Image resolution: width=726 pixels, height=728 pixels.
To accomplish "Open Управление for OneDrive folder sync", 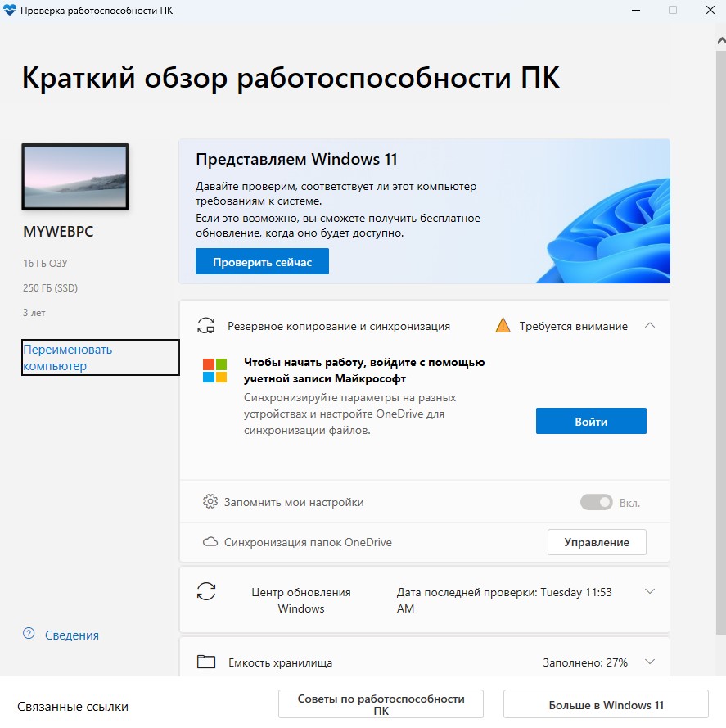I will pyautogui.click(x=597, y=542).
